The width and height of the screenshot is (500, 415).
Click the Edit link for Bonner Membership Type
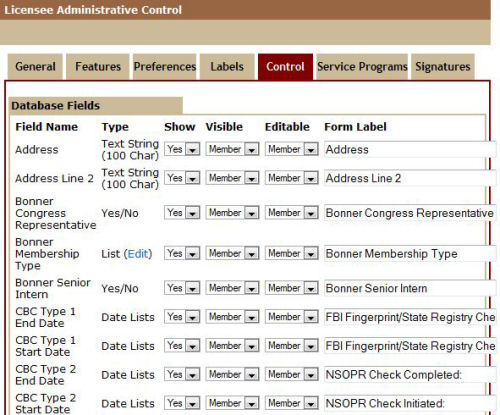click(138, 254)
